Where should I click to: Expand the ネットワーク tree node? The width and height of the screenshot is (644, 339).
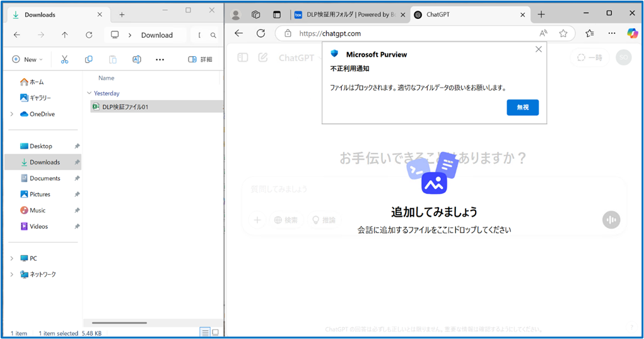click(x=11, y=274)
